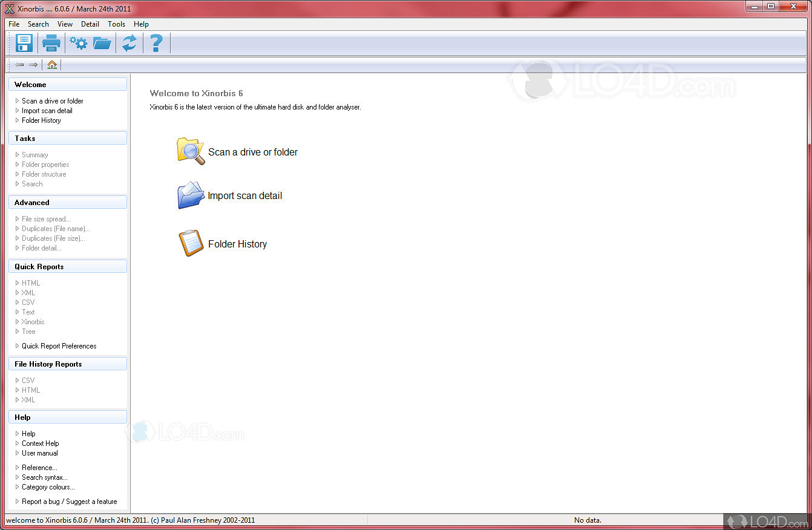The width and height of the screenshot is (812, 530).
Task: Click the refresh arrows toolbar icon
Action: pyautogui.click(x=129, y=43)
